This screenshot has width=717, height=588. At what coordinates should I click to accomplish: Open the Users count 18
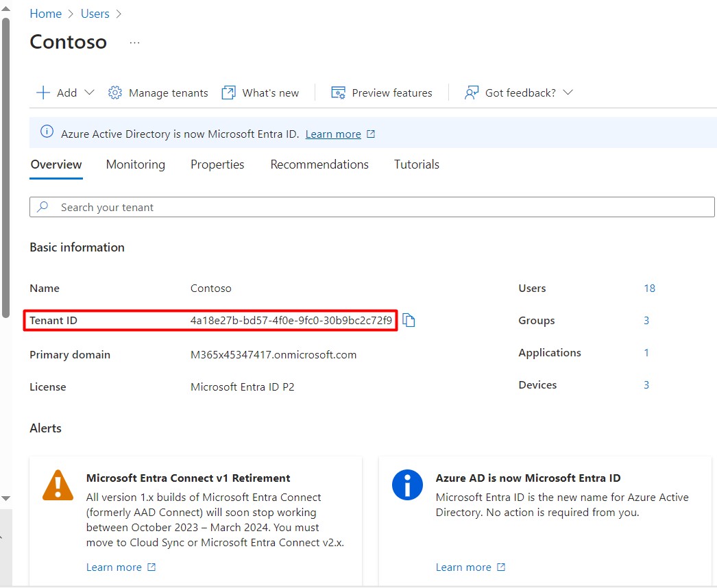(649, 289)
